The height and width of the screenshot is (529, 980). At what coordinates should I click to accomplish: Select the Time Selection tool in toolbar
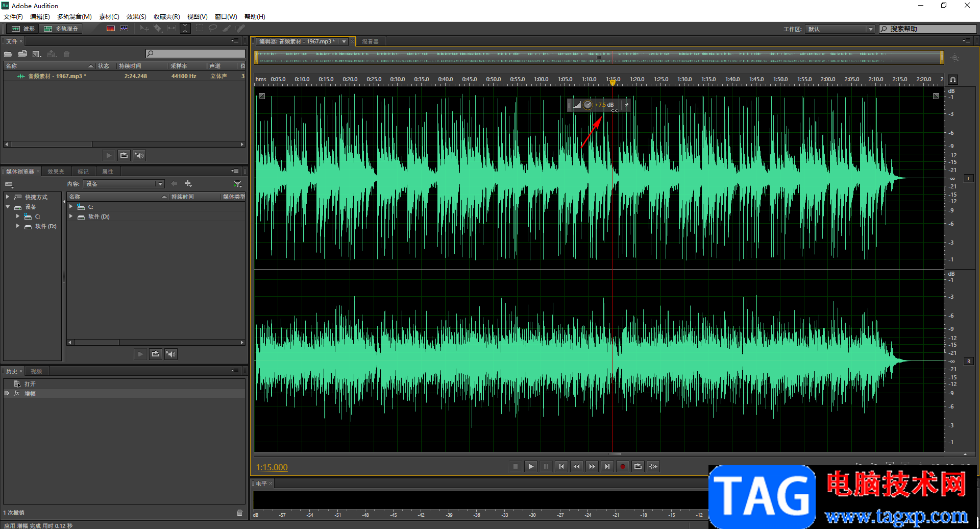click(185, 29)
